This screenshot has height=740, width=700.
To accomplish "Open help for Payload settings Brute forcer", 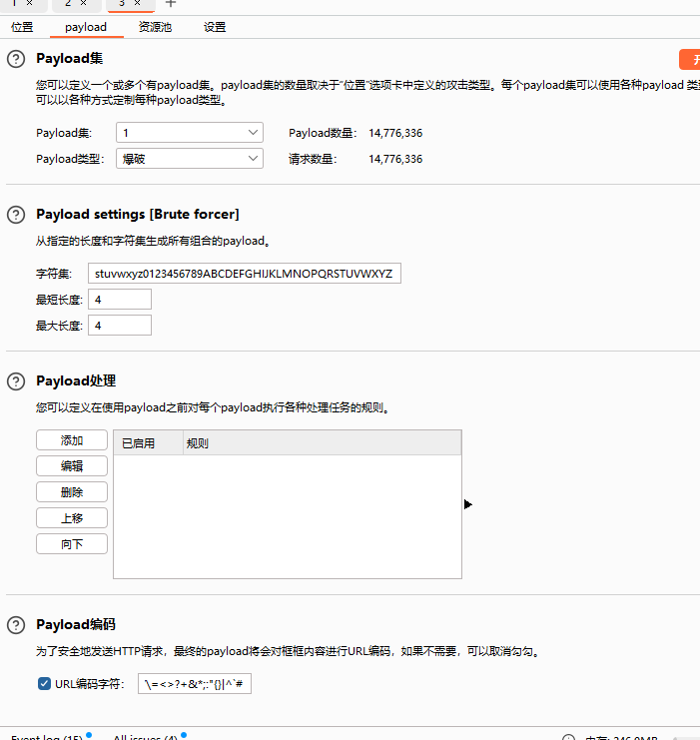I will pyautogui.click(x=16, y=215).
